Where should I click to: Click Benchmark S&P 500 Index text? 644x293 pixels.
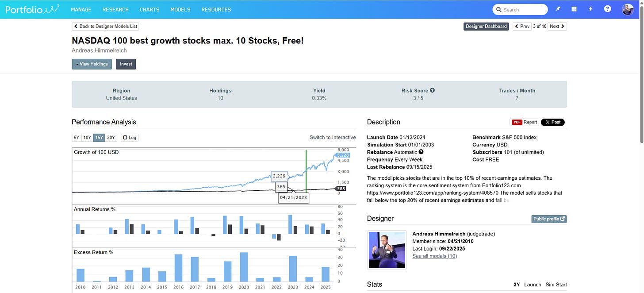coord(505,137)
